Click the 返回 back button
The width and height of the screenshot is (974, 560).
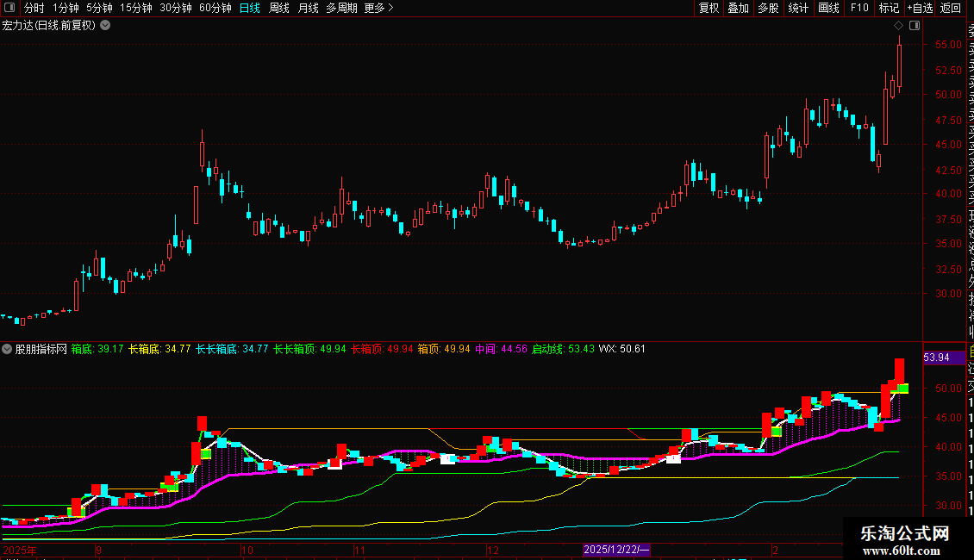(951, 8)
